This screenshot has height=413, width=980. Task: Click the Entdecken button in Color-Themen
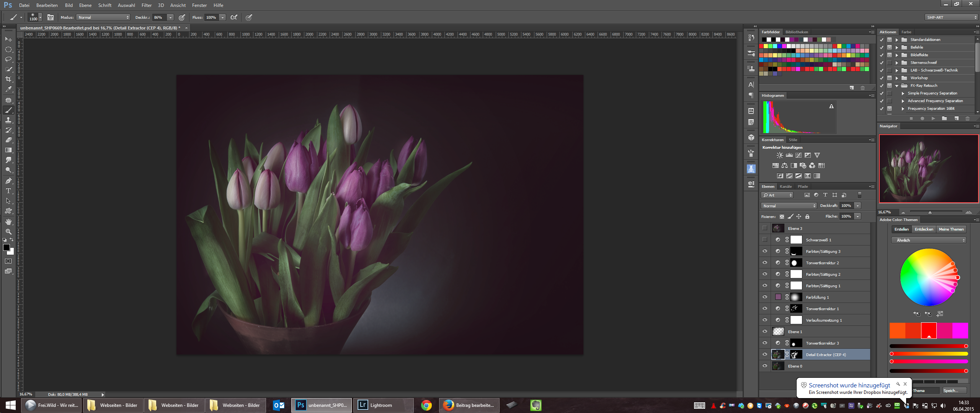click(x=924, y=229)
